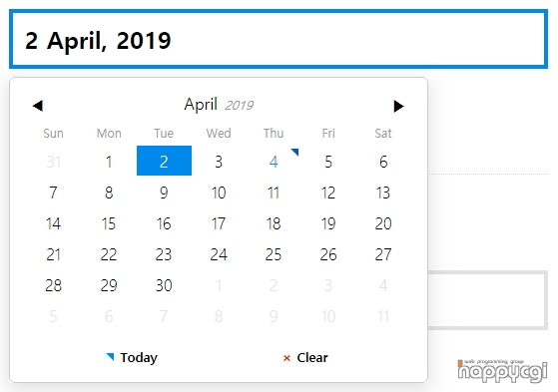Go to next month with right arrow

(x=398, y=106)
